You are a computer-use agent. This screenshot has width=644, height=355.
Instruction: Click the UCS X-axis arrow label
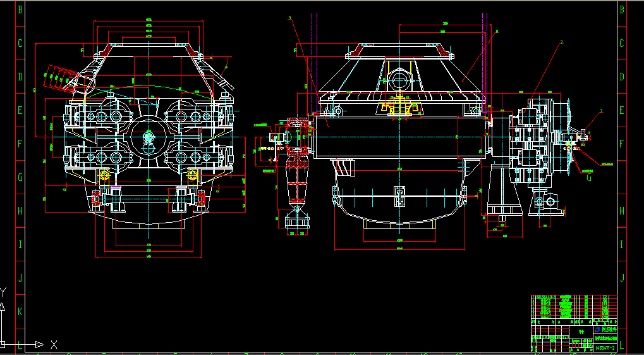coord(54,345)
